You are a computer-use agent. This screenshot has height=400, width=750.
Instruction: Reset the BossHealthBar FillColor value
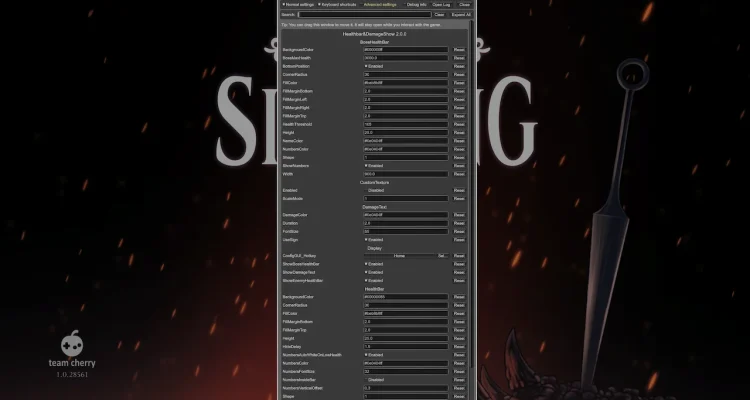pos(459,83)
